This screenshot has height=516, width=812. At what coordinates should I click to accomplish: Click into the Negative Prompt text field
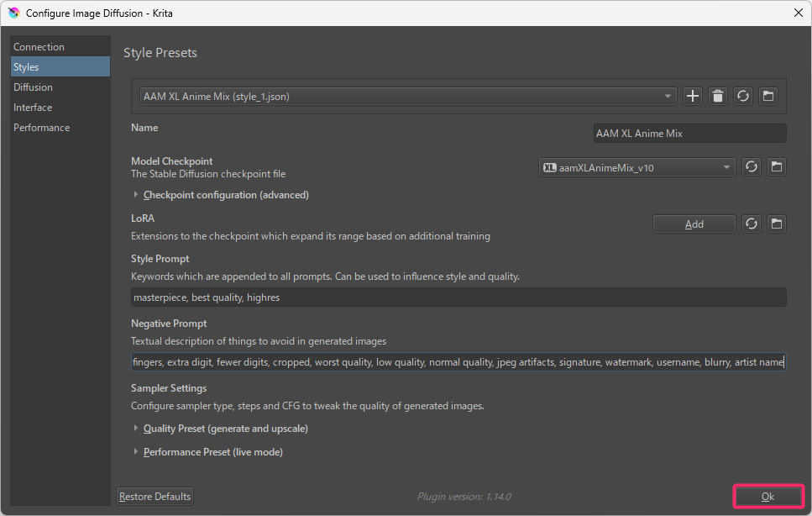pos(458,362)
